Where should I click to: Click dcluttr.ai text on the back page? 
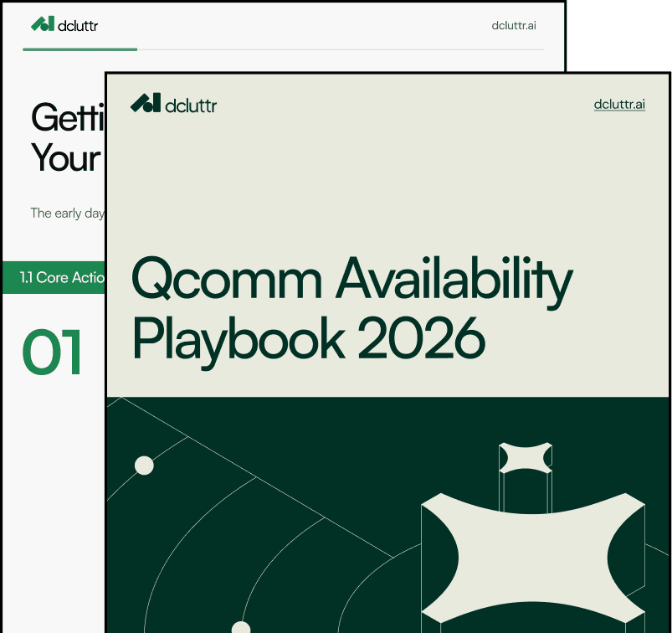[514, 26]
